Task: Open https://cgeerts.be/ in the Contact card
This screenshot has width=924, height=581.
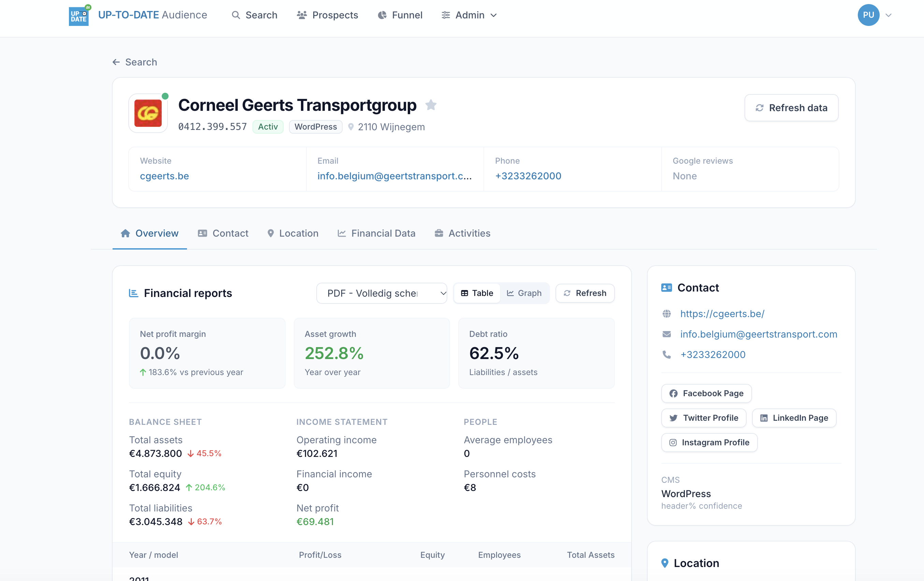Action: point(722,314)
